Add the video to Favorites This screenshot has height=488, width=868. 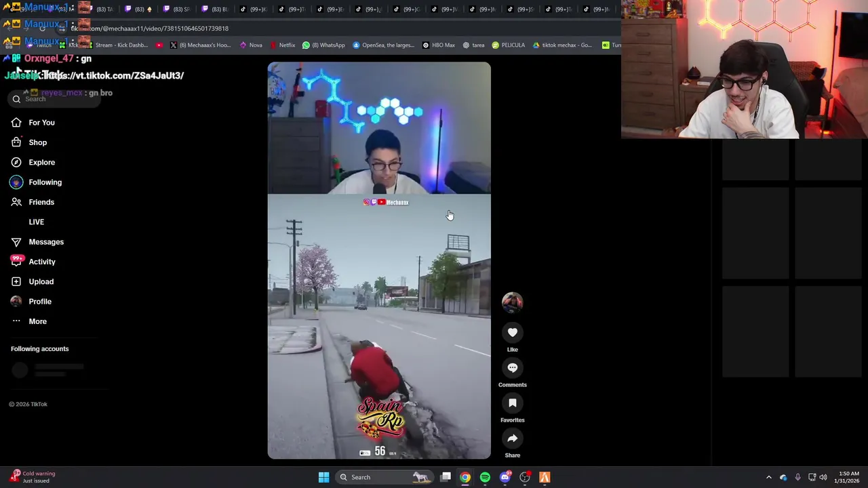click(x=513, y=403)
